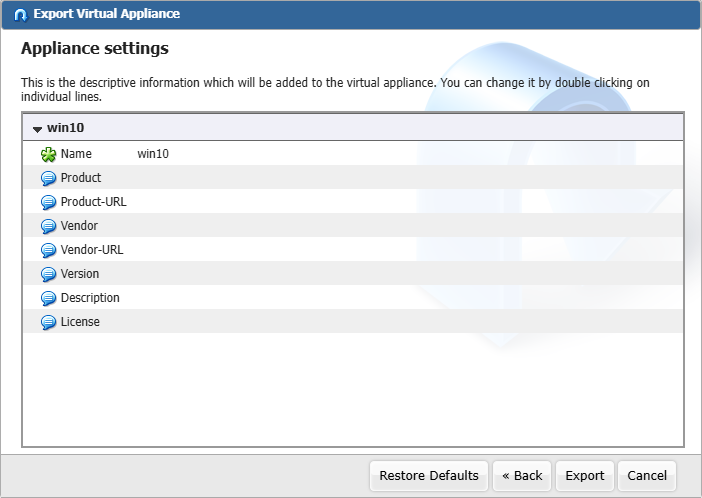Click the Version row bubble icon
This screenshot has width=702, height=498.
(48, 274)
